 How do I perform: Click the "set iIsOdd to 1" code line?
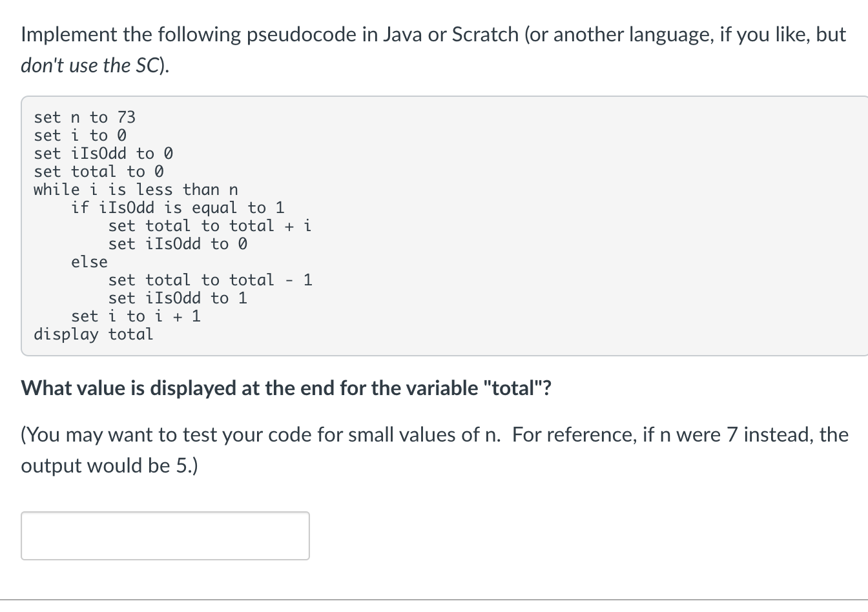tap(178, 298)
